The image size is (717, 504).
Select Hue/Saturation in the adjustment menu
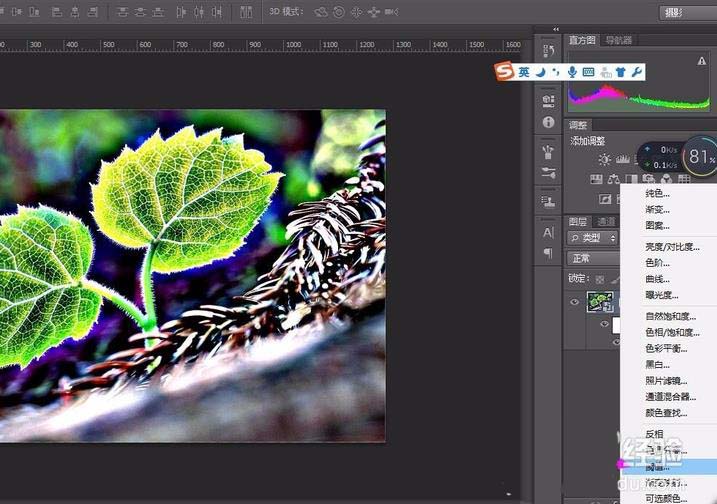pyautogui.click(x=671, y=332)
